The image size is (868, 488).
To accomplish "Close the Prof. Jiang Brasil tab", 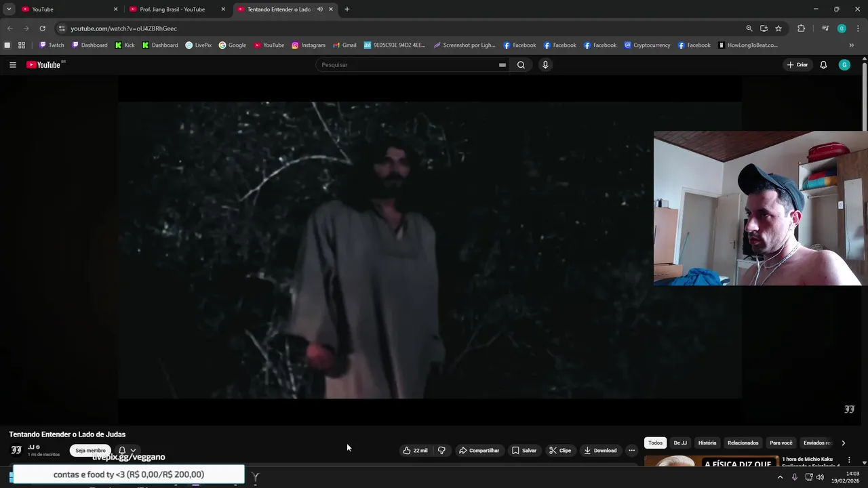I will (223, 9).
